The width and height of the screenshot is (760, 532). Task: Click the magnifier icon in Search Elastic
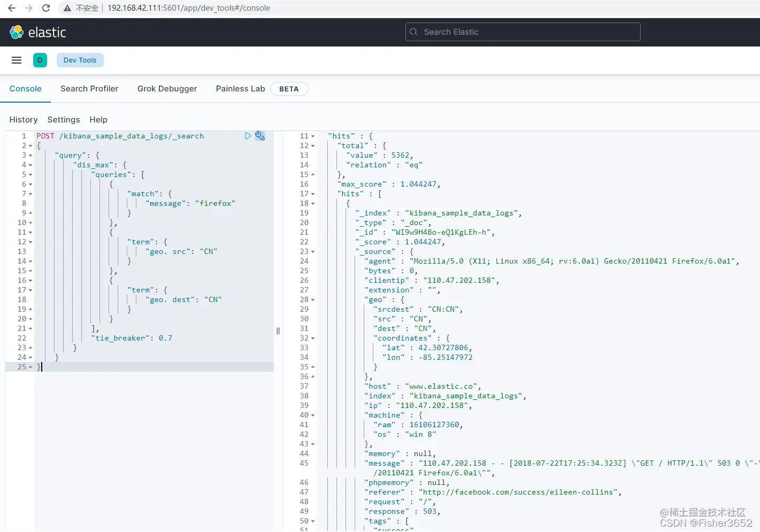[413, 32]
